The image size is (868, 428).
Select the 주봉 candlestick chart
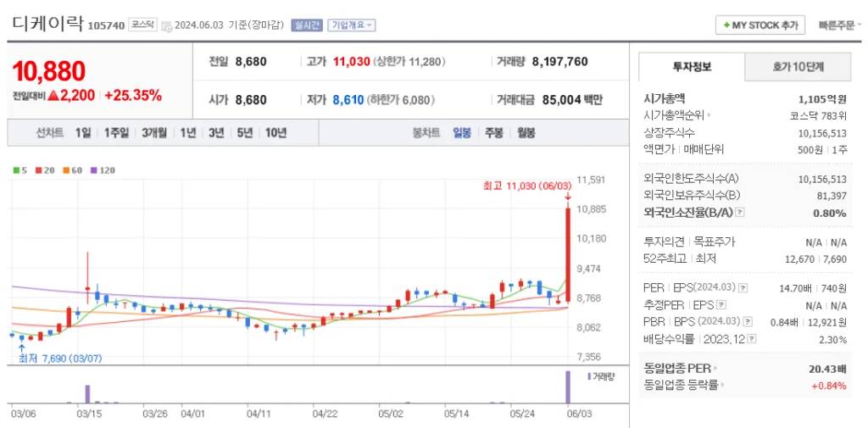coord(494,133)
